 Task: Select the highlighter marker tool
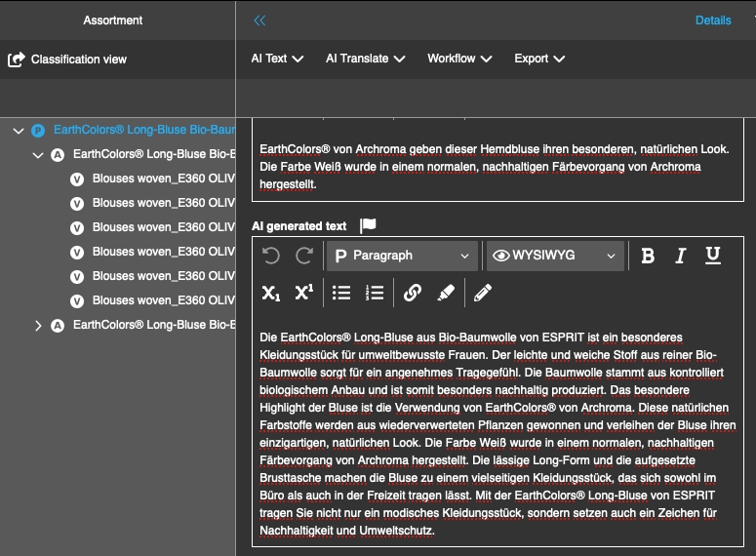pos(446,292)
